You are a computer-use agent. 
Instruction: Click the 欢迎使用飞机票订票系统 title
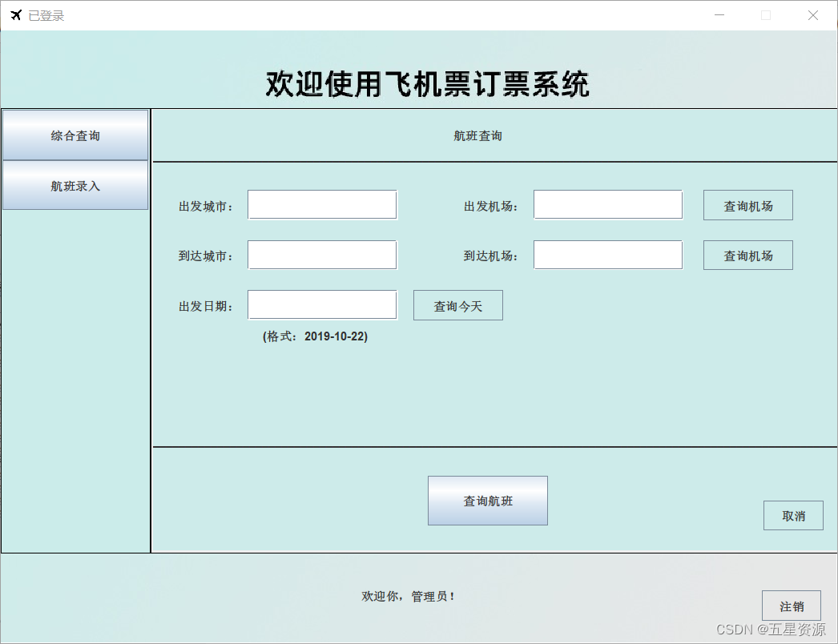(x=425, y=83)
